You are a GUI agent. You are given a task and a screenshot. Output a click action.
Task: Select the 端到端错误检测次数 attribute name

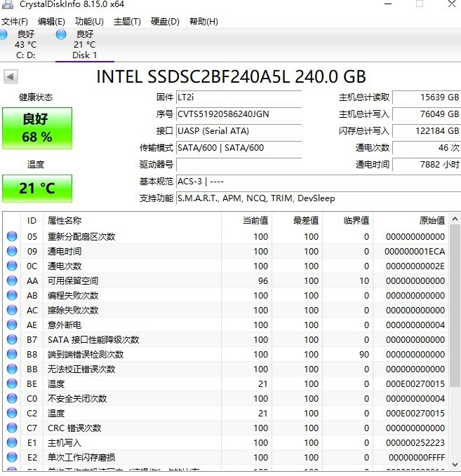(86, 354)
